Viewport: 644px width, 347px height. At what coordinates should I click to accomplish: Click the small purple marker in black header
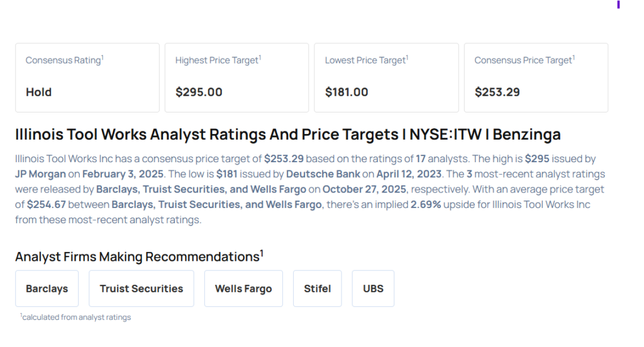coord(618,5)
